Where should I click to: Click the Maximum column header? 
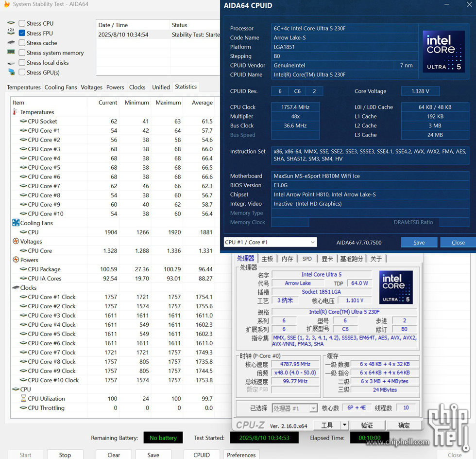(x=168, y=103)
